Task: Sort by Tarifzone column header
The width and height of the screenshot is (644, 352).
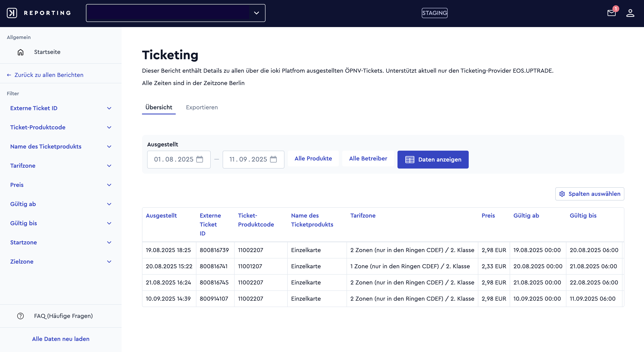Action: [363, 216]
